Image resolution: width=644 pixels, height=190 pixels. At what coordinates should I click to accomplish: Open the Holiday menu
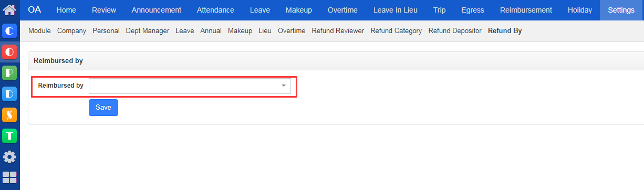click(x=580, y=10)
